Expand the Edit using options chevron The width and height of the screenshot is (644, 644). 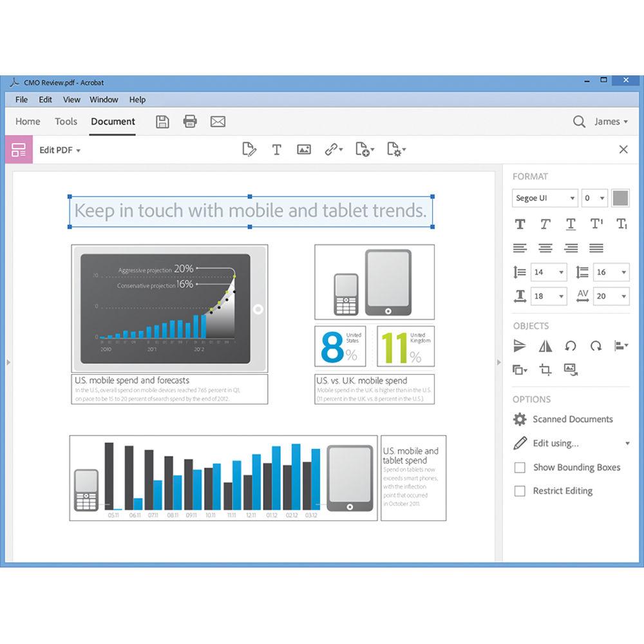628,443
